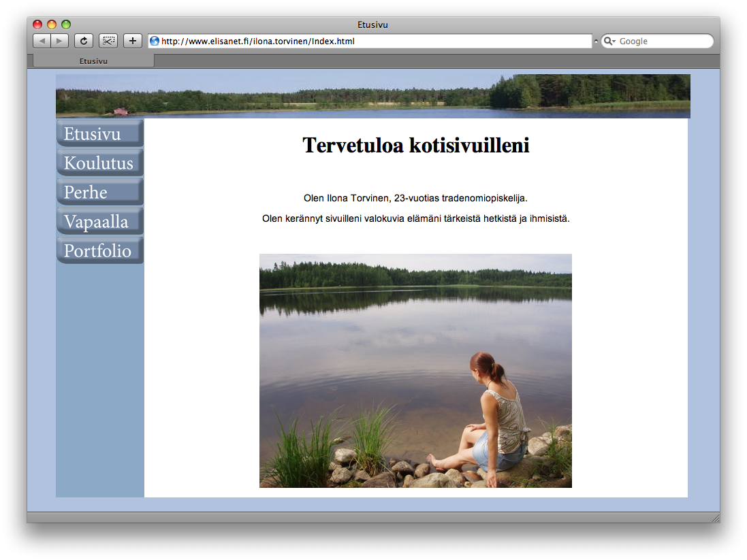Click the globe site icon in address bar
Screen dimensions: 747x560
[x=155, y=41]
